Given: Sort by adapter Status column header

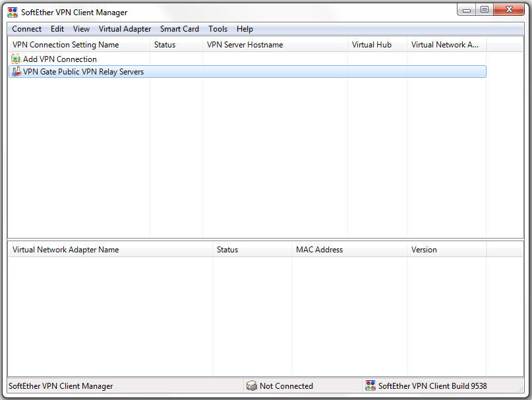Looking at the screenshot, I should [252, 249].
